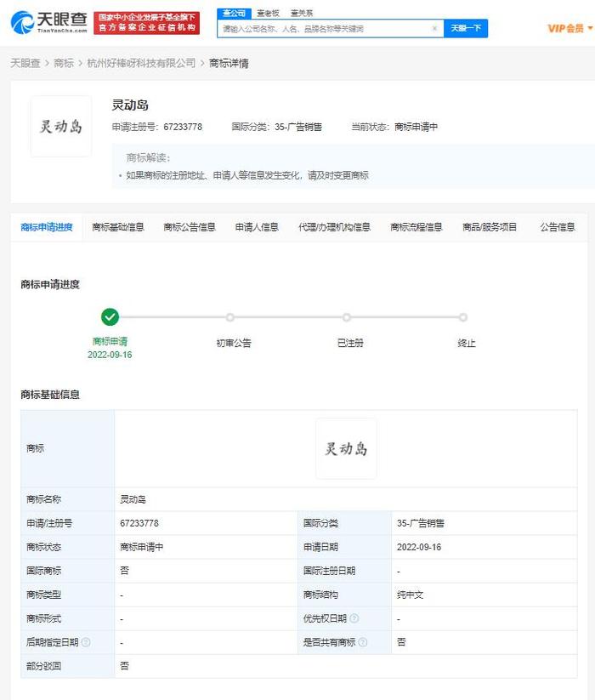
Task: Click the 已注册 progress step marker
Action: [347, 317]
